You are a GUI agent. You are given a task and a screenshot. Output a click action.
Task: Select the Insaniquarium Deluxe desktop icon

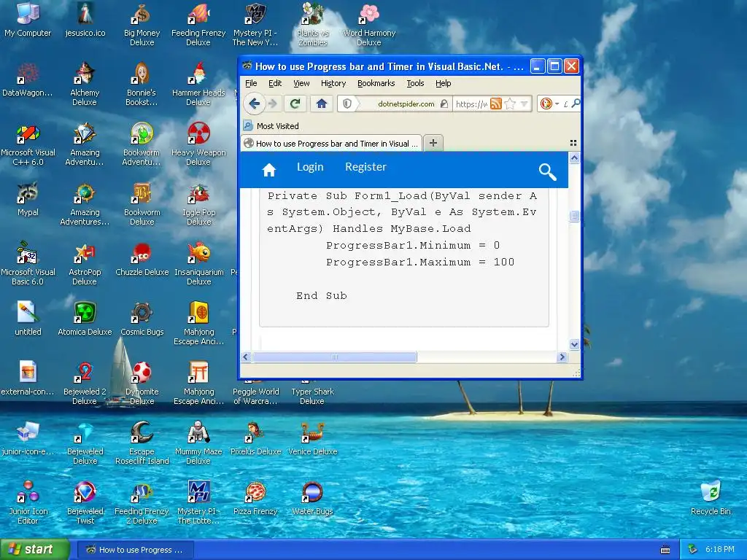pyautogui.click(x=199, y=263)
